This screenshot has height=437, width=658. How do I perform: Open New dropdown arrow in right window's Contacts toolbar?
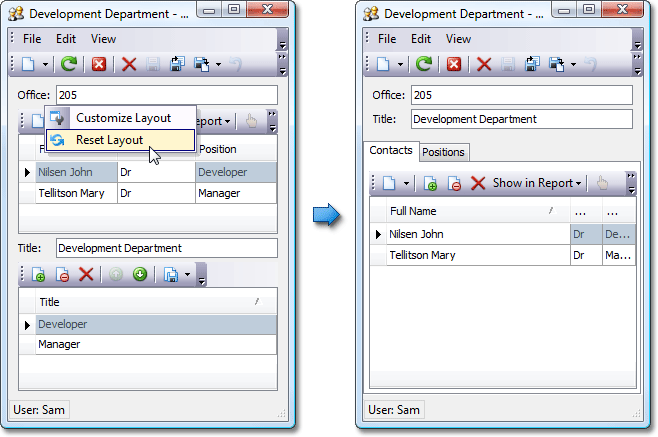pos(406,183)
